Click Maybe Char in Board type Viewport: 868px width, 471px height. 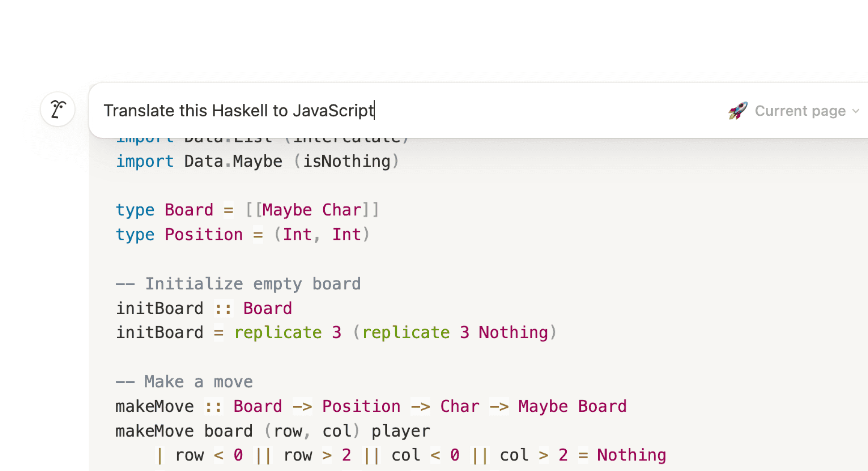311,210
